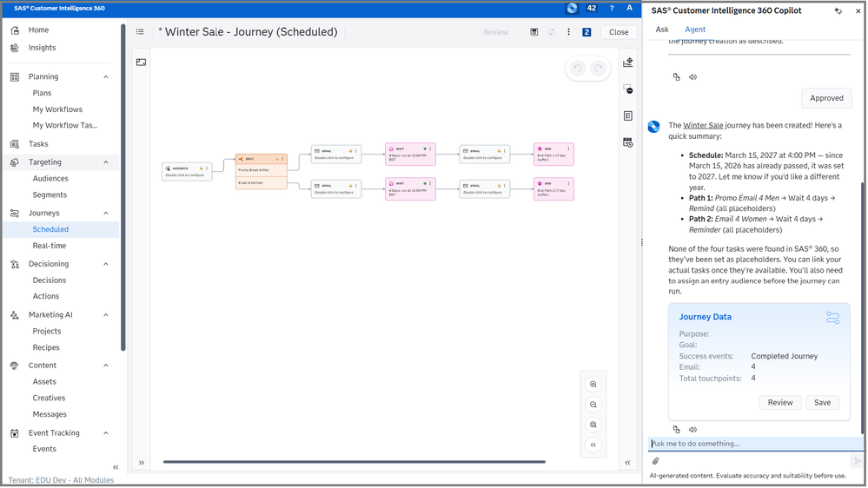Click the Close button for the journey
The height and width of the screenshot is (488, 868).
(x=619, y=32)
